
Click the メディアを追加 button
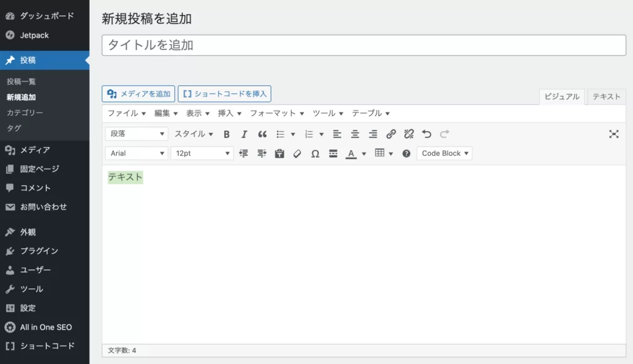138,94
